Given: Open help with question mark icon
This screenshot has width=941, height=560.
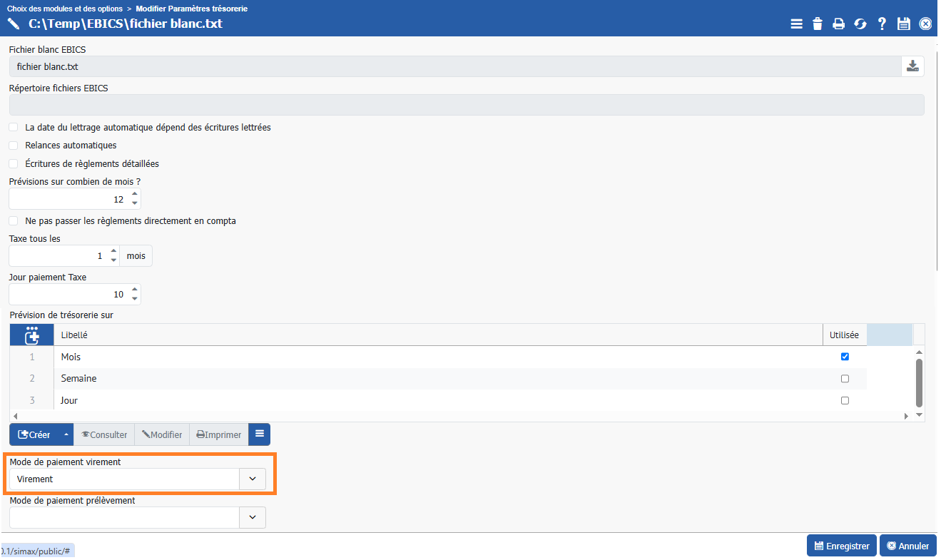Looking at the screenshot, I should [x=882, y=24].
